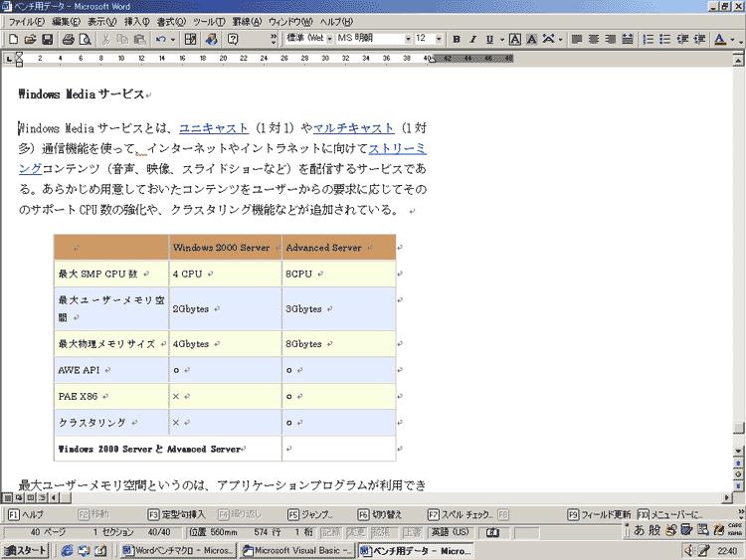Toggle bold formatting
746x560 pixels.
click(x=457, y=39)
